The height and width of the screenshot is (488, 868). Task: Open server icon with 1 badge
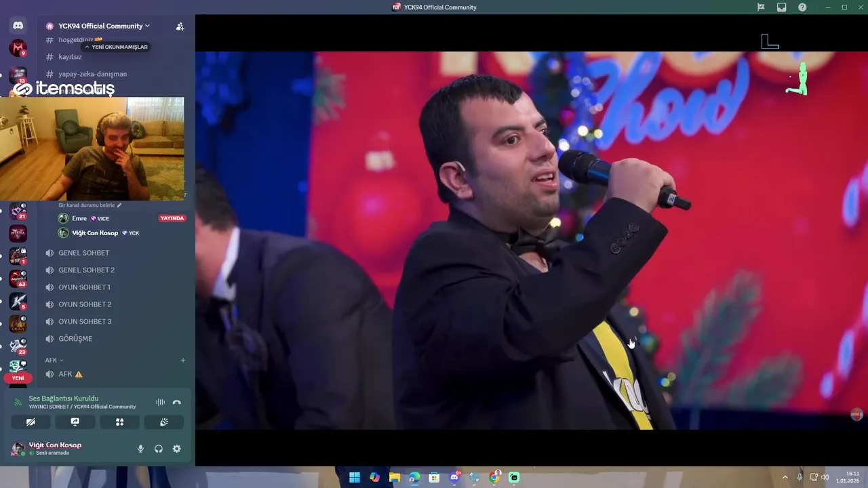18,256
